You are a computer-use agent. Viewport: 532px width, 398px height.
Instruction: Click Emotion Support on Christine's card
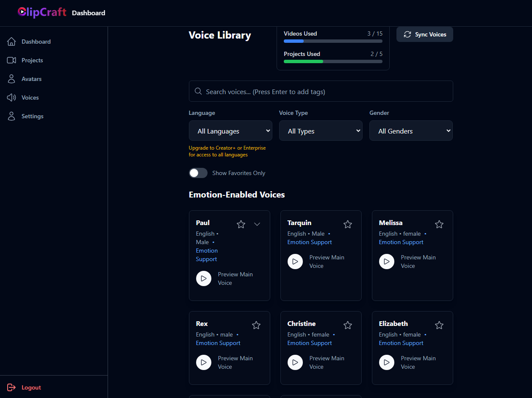coord(310,343)
